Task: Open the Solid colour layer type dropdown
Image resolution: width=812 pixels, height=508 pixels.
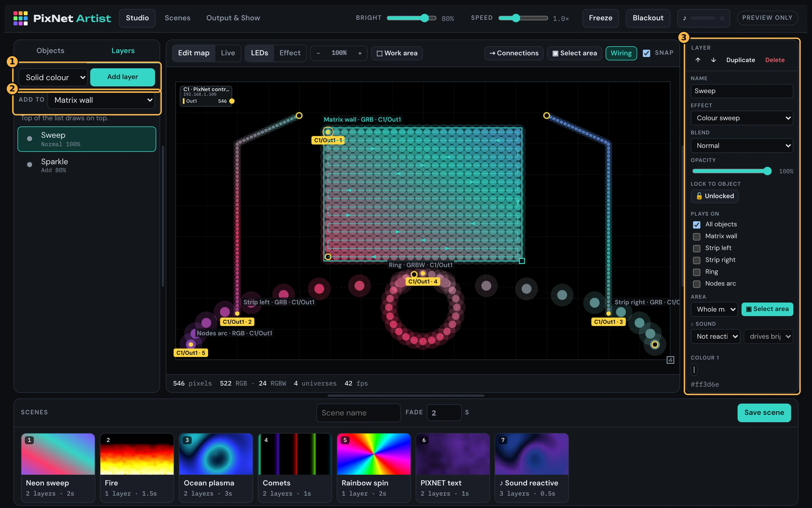Action: click(53, 78)
